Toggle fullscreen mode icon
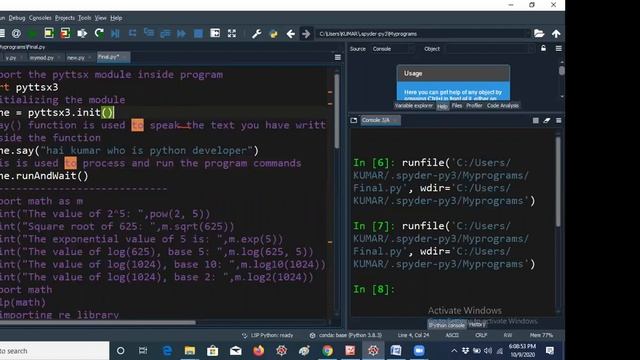The width and height of the screenshot is (640, 360). (x=232, y=33)
